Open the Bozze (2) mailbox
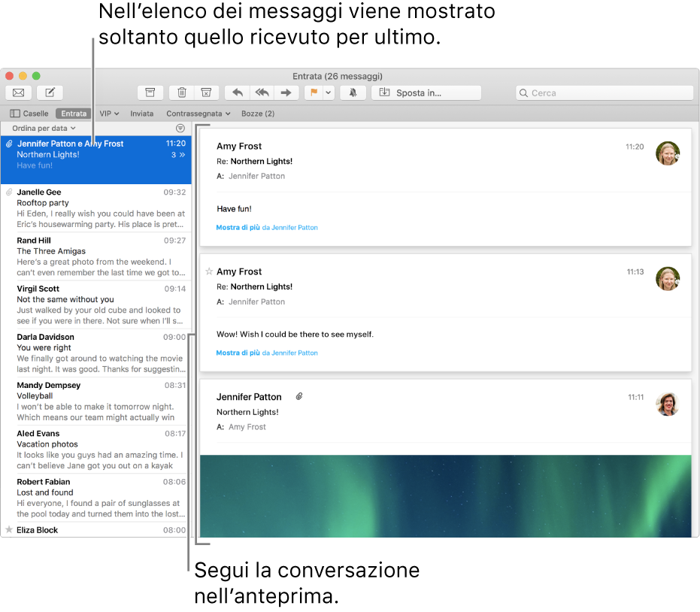This screenshot has width=700, height=612. (x=258, y=114)
